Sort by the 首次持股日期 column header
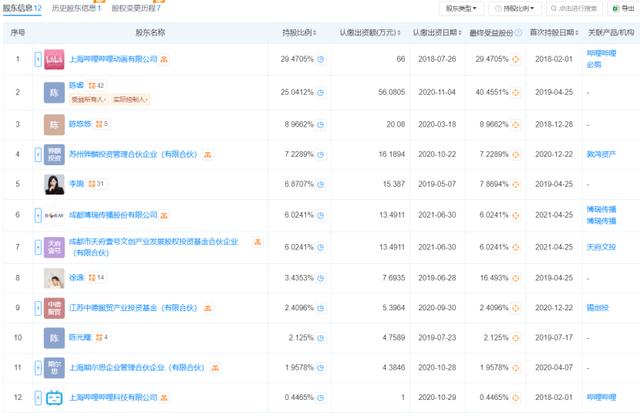640x413 pixels. click(x=554, y=33)
